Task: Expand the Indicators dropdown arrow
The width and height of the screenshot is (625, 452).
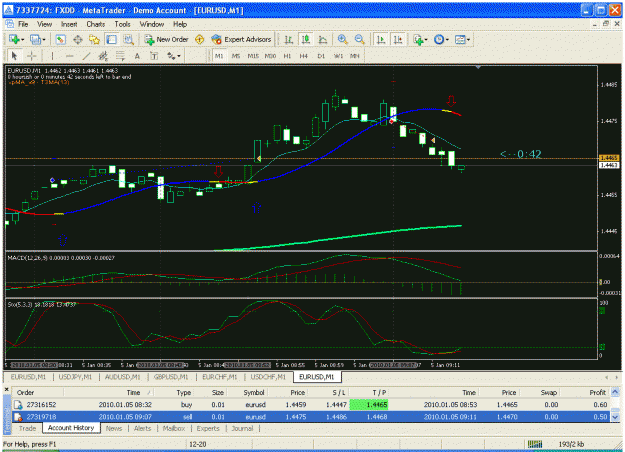Action: [426, 39]
